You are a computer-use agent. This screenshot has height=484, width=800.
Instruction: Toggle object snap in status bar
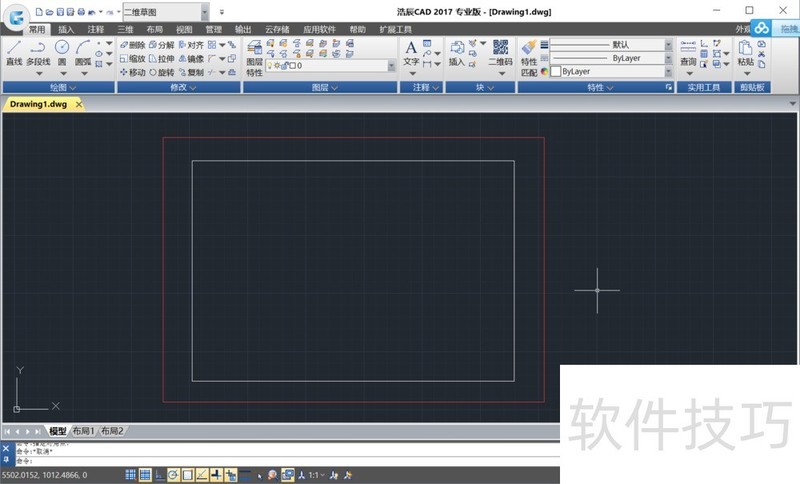pos(188,475)
